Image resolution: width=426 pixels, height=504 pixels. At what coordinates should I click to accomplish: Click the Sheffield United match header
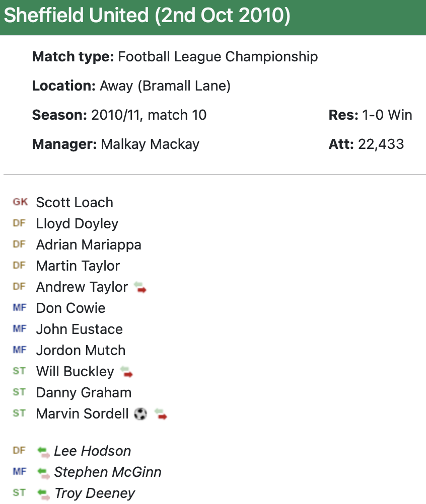[x=147, y=16]
